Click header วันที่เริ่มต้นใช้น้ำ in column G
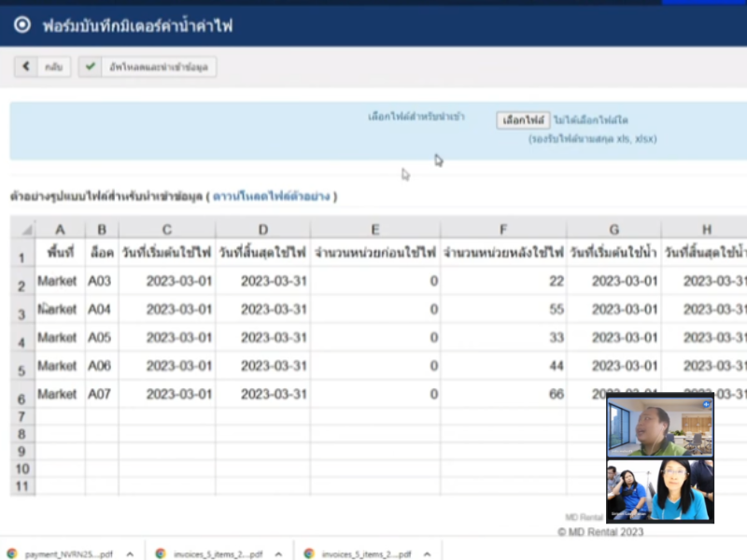Viewport: 747px width, 560px height. click(613, 252)
